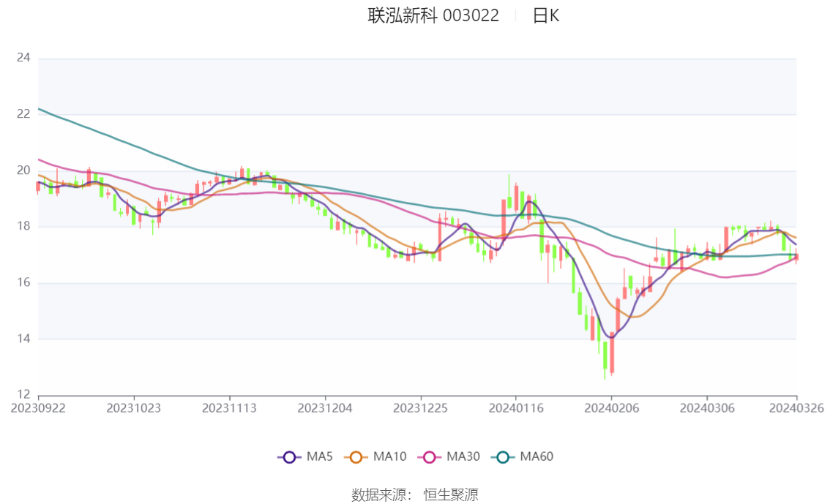Select y-axis value 20

coord(24,170)
